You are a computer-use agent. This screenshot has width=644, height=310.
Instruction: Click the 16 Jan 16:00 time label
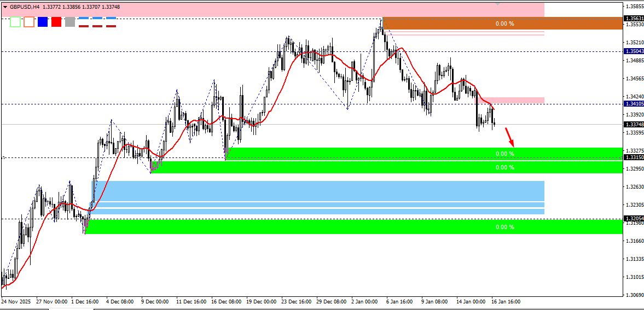point(507,301)
